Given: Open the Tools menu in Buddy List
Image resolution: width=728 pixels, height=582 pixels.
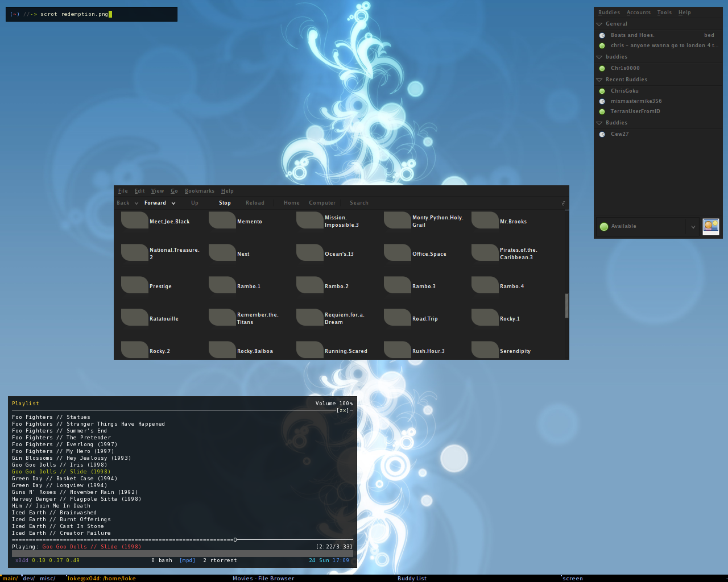Looking at the screenshot, I should (664, 13).
